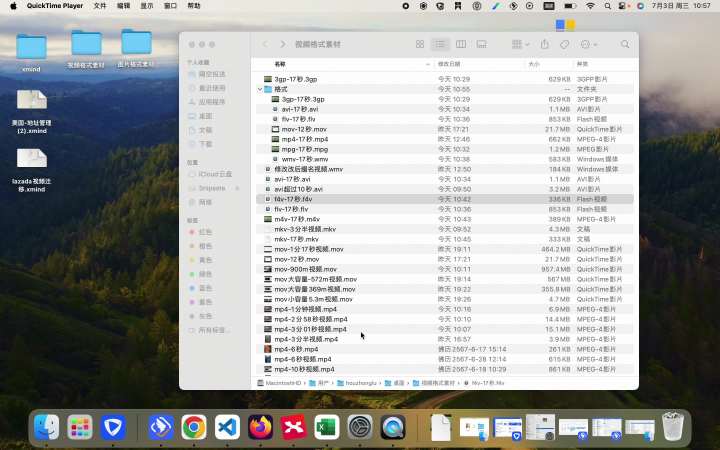Click the Finder share icon in toolbar
This screenshot has width=720, height=450.
click(x=545, y=44)
